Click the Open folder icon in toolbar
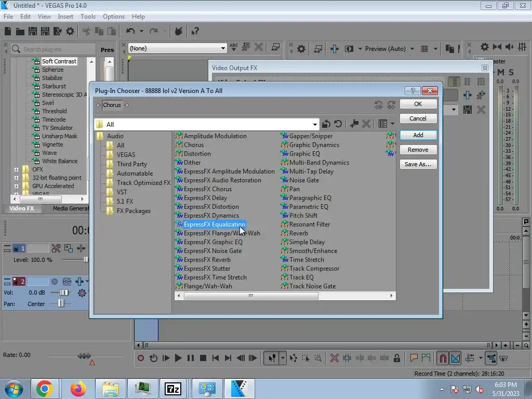The width and height of the screenshot is (532, 399). [20, 32]
